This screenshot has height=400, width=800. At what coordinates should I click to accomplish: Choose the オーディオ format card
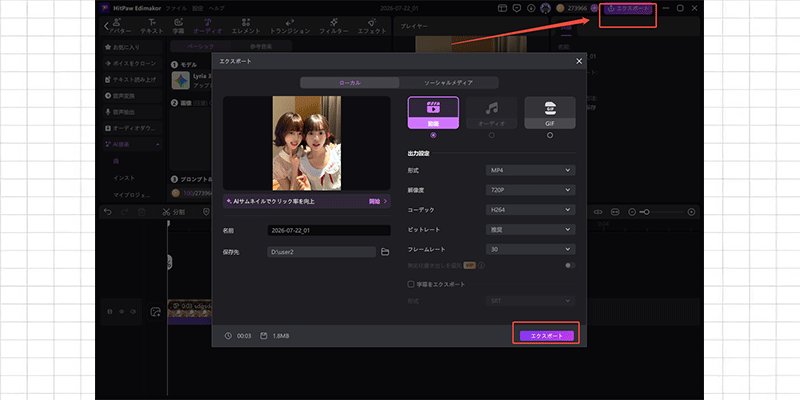(x=491, y=113)
